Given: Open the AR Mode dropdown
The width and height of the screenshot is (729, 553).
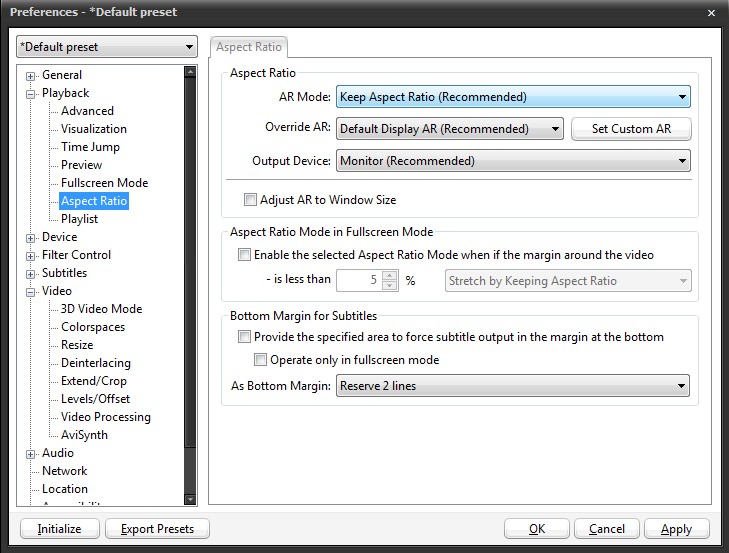Looking at the screenshot, I should point(513,97).
